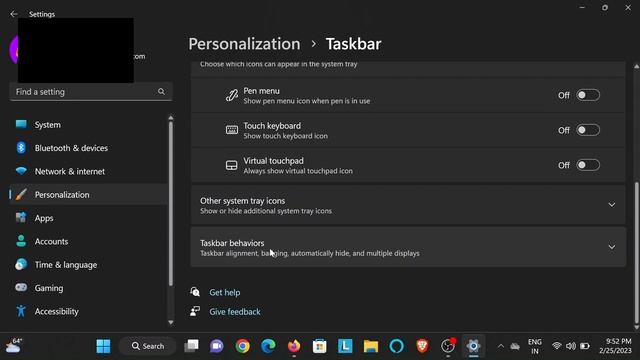Select Personalization in sidebar
Image resolution: width=640 pixels, height=360 pixels.
point(88,195)
